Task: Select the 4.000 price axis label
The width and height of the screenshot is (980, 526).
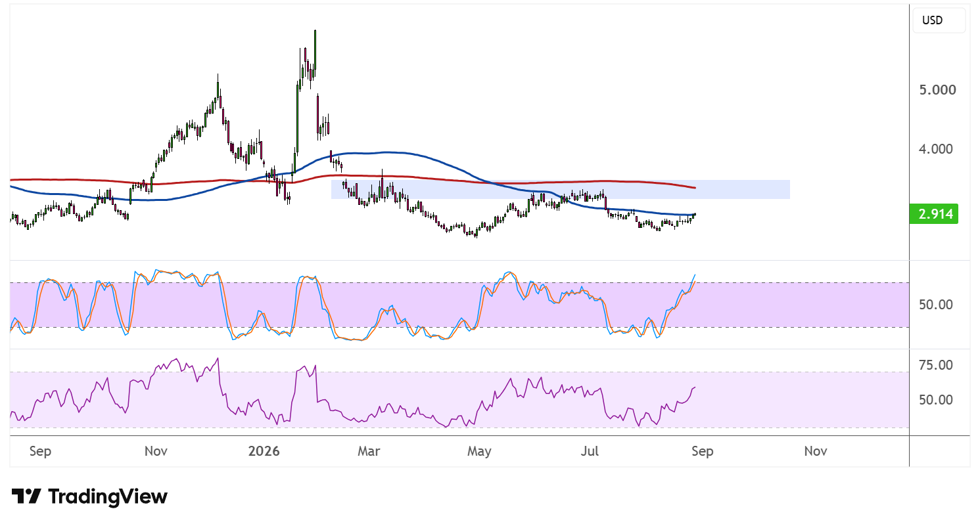Action: 937,149
